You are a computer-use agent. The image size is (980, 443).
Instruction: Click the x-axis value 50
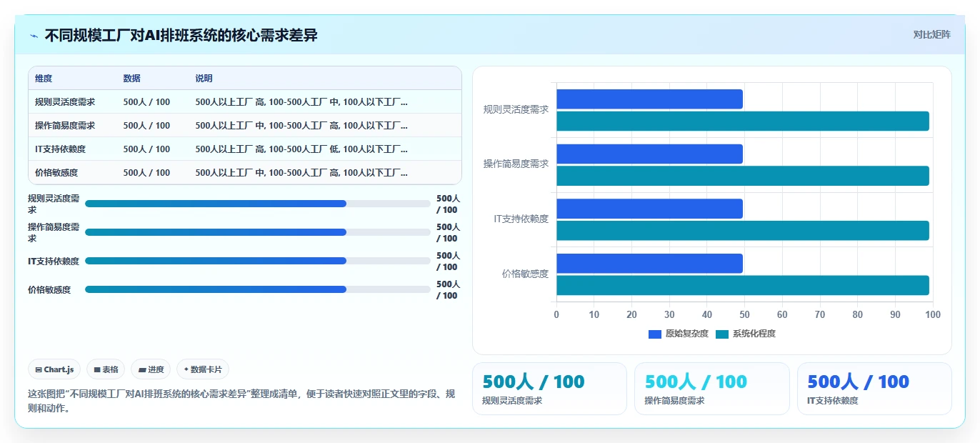pyautogui.click(x=744, y=314)
